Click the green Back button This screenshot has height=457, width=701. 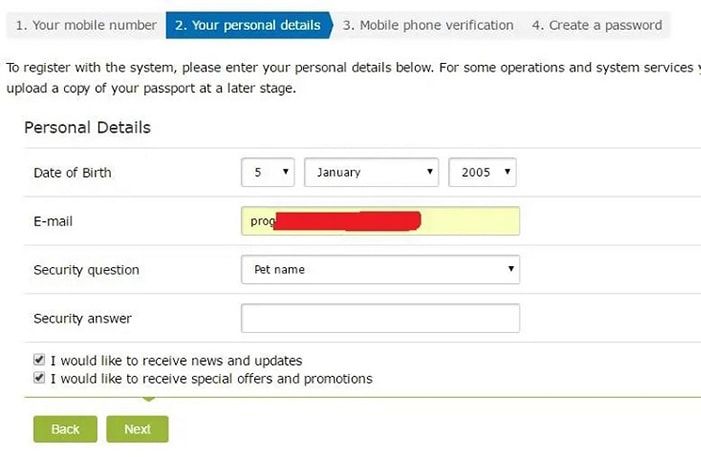[65, 429]
